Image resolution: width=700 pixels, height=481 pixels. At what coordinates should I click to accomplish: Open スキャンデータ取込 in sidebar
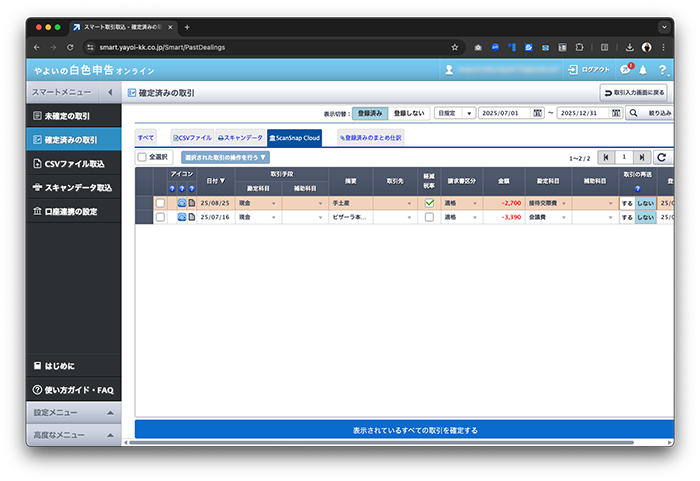[74, 187]
